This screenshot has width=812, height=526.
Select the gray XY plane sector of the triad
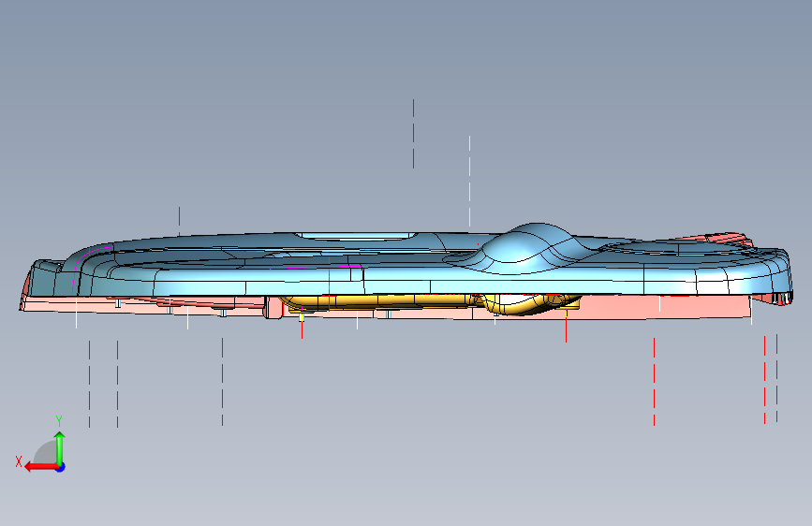pos(46,454)
